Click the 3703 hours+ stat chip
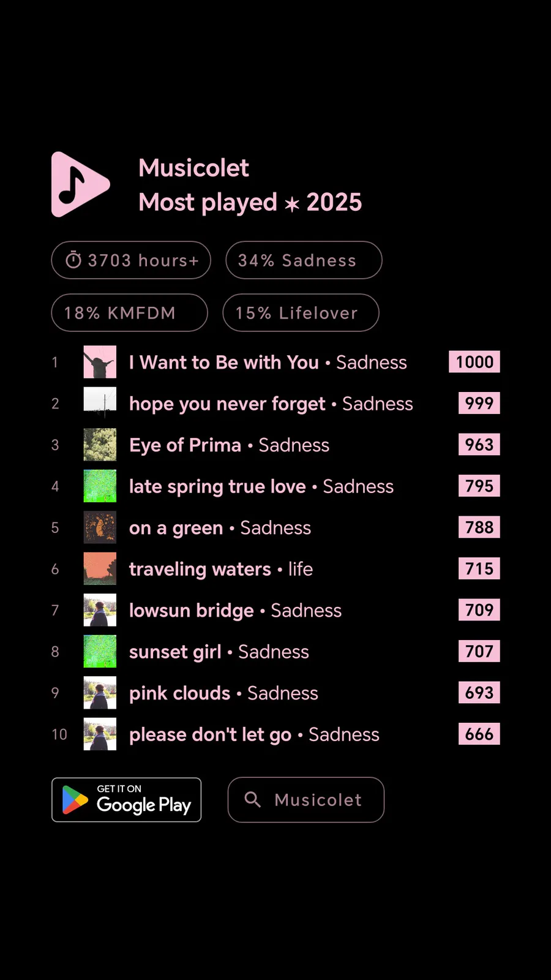Image resolution: width=551 pixels, height=980 pixels. click(131, 260)
